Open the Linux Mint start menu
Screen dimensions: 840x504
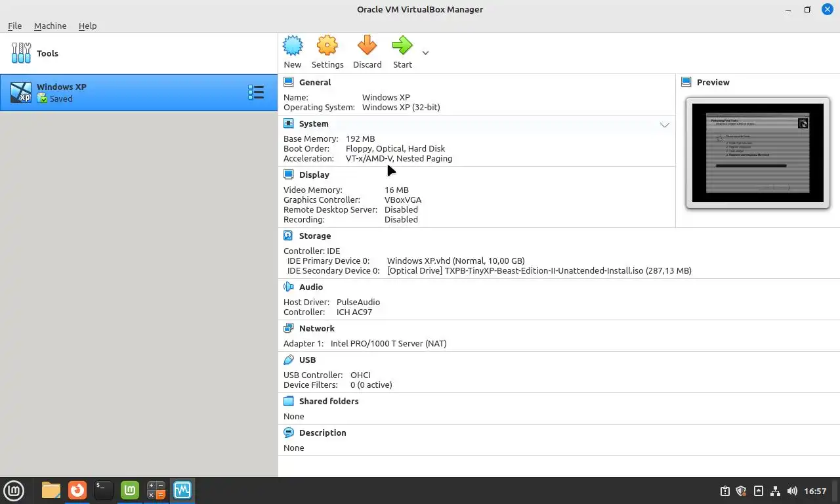click(14, 490)
